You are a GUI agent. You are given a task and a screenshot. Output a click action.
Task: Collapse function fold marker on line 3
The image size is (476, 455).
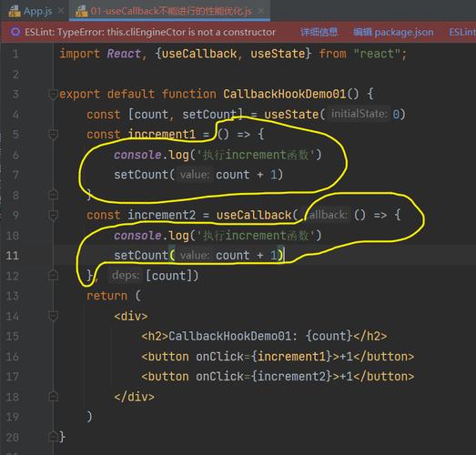(x=54, y=94)
